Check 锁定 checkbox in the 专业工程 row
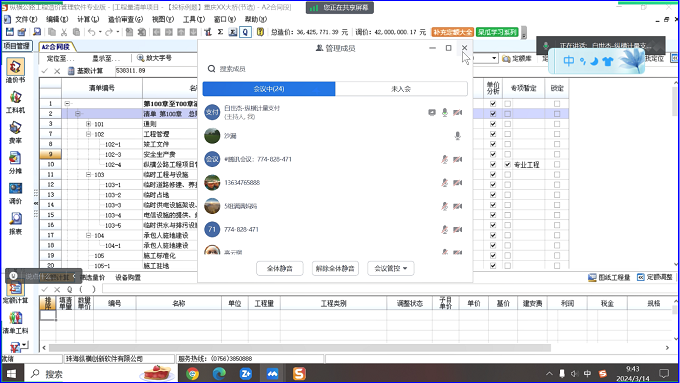The width and height of the screenshot is (680, 383). [557, 164]
